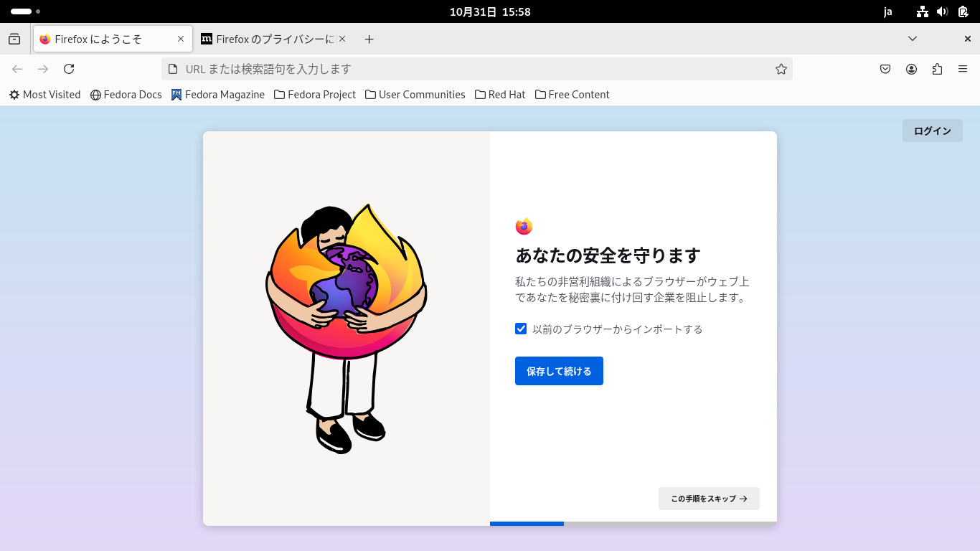Open the Pocket save icon
Viewport: 980px width, 551px height.
point(885,69)
